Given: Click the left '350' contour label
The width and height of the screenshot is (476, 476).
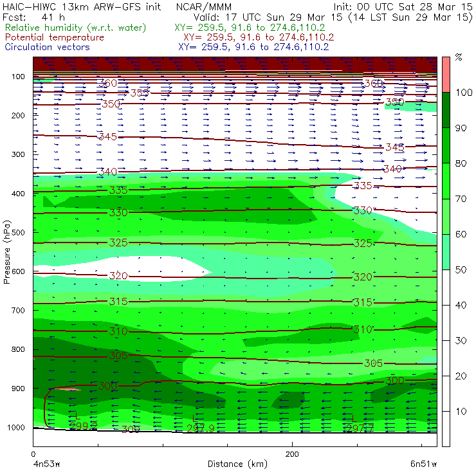Looking at the screenshot, I should pos(111,104).
